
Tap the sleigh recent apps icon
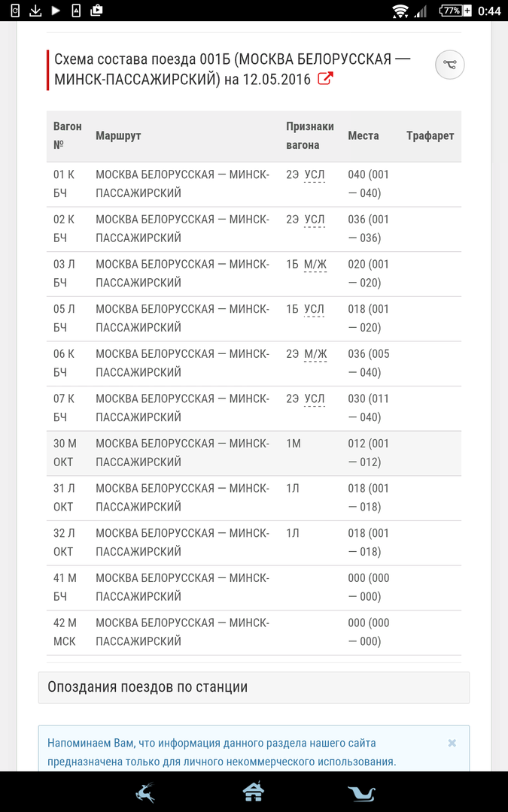[361, 792]
